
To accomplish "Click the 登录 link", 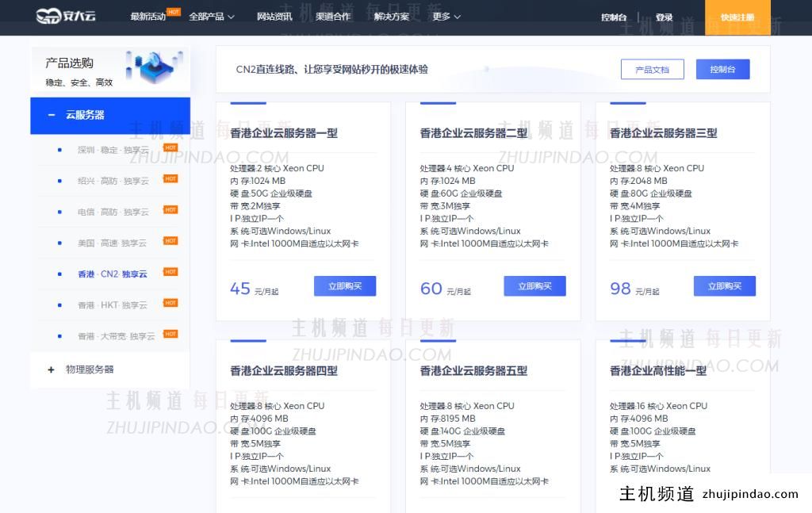I will (x=665, y=15).
